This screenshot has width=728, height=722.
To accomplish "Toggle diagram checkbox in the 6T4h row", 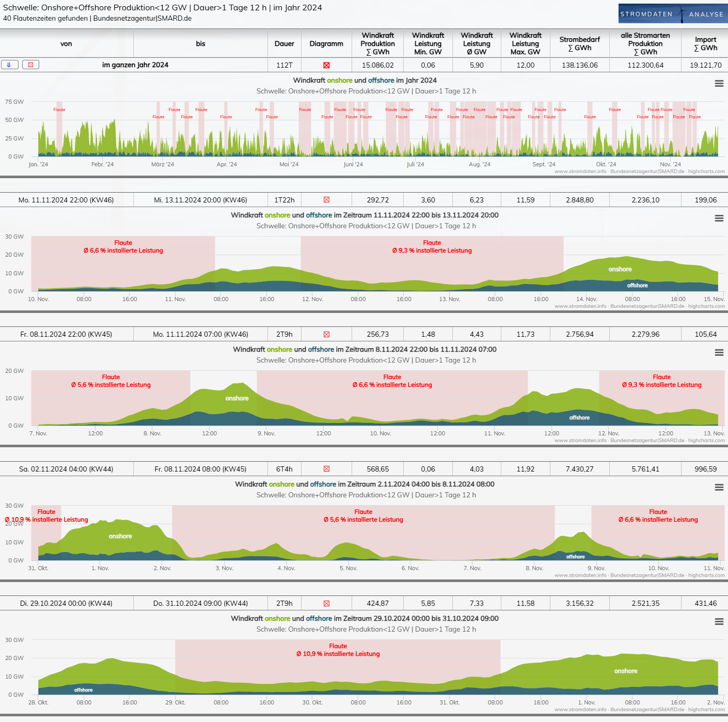I will point(326,469).
